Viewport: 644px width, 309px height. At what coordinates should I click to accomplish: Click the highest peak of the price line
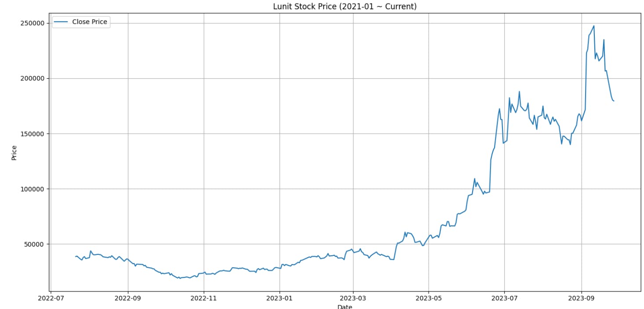click(594, 25)
